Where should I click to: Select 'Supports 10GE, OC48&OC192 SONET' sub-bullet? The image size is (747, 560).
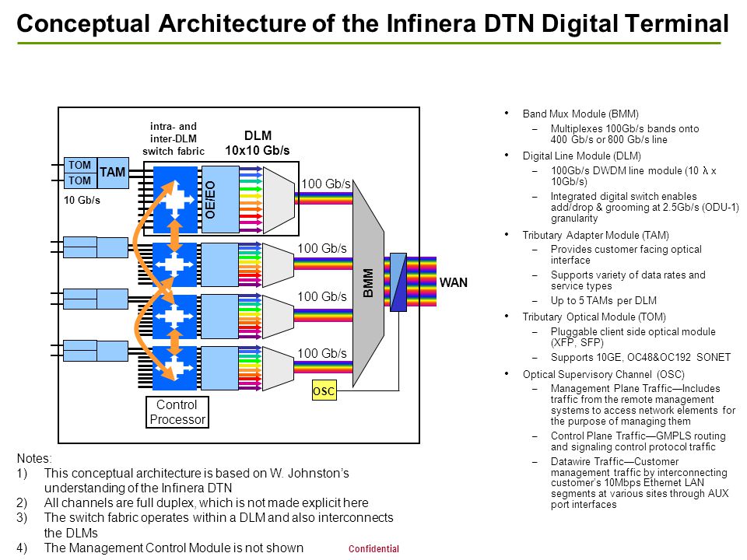[640, 357]
